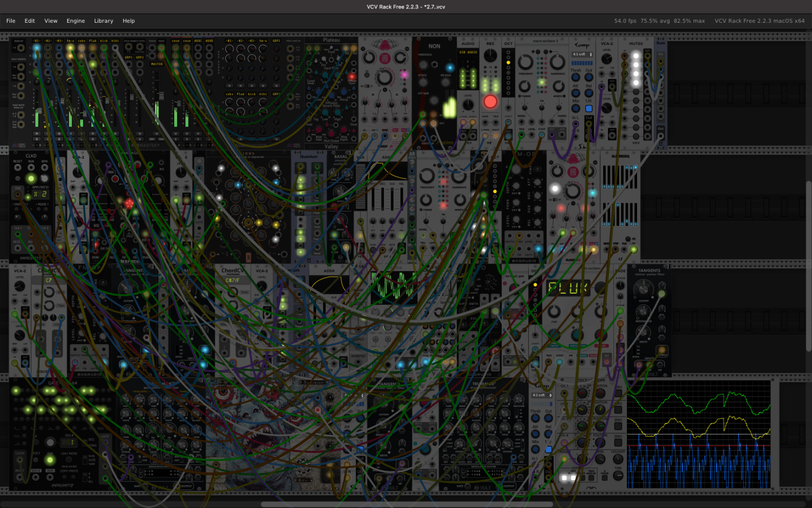Click the NON module RELEASE knob
This screenshot has width=812, height=508.
coord(447,84)
